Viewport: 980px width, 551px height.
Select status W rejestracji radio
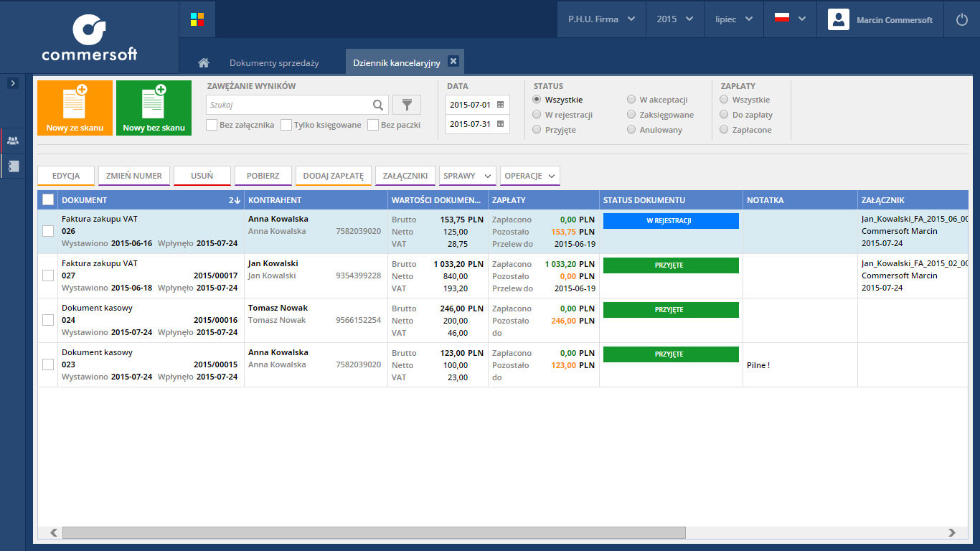537,115
